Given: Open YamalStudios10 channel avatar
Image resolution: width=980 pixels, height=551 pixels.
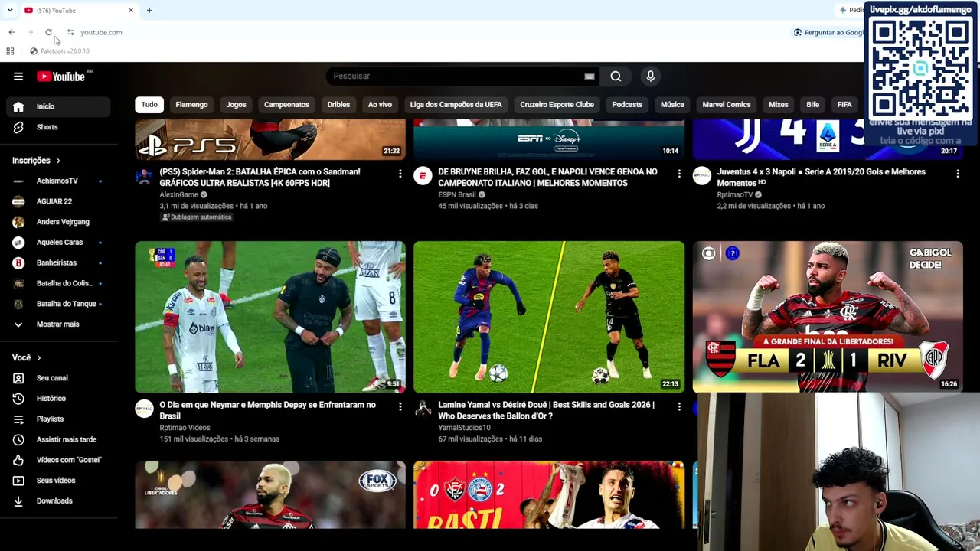Looking at the screenshot, I should 423,409.
